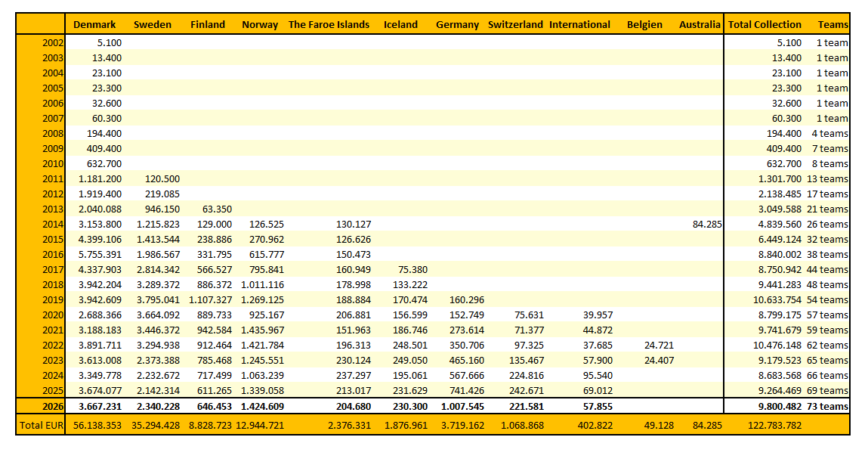Select the 2026 row label
868x465 pixels.
pyautogui.click(x=53, y=406)
